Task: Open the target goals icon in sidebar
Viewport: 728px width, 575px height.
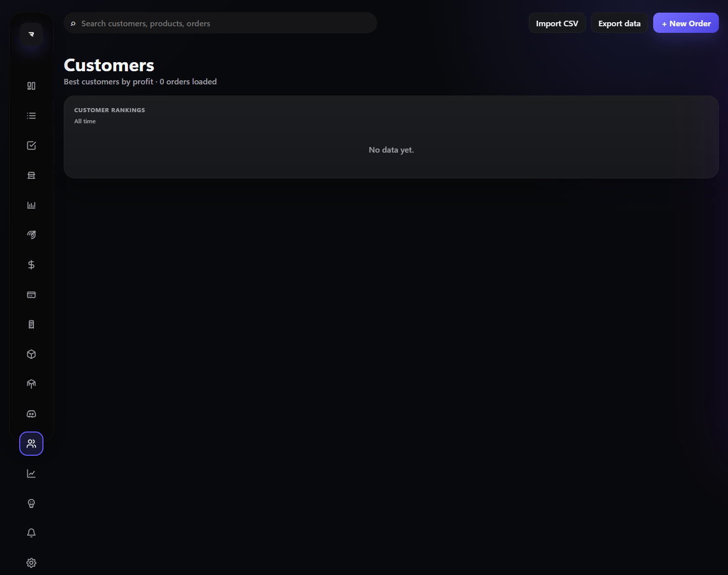Action: pos(31,235)
